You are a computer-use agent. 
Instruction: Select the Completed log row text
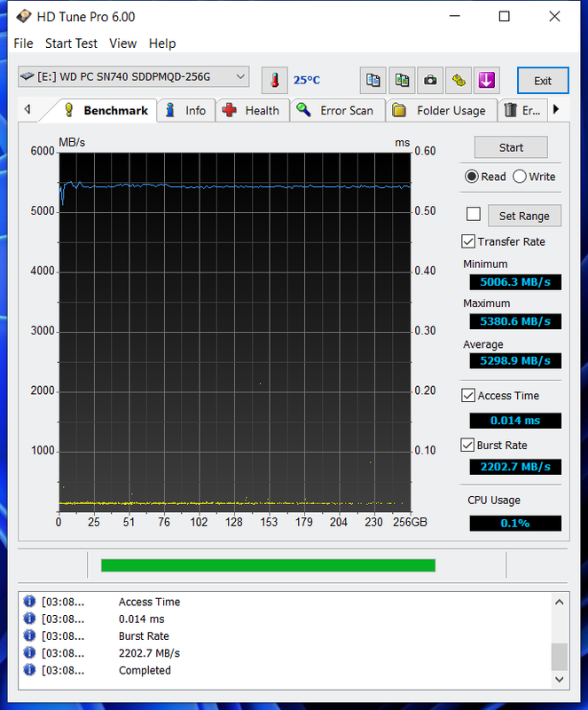pyautogui.click(x=145, y=670)
